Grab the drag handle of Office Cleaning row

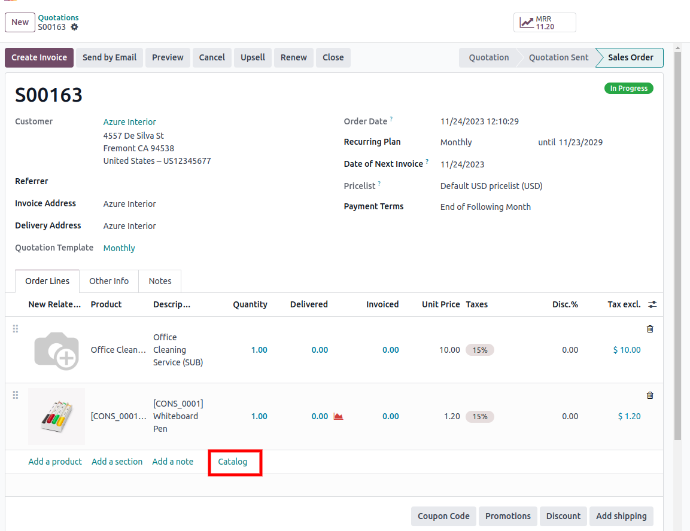tap(15, 329)
